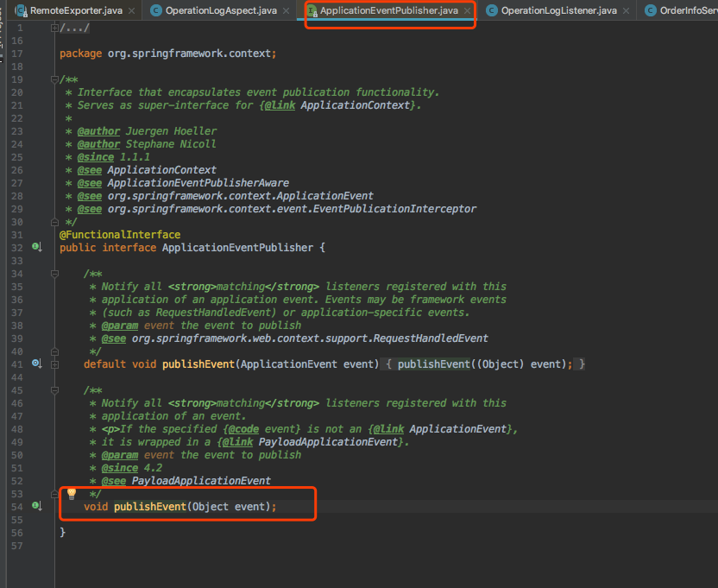Select the partially visible OrderInfoServ tab

(682, 11)
